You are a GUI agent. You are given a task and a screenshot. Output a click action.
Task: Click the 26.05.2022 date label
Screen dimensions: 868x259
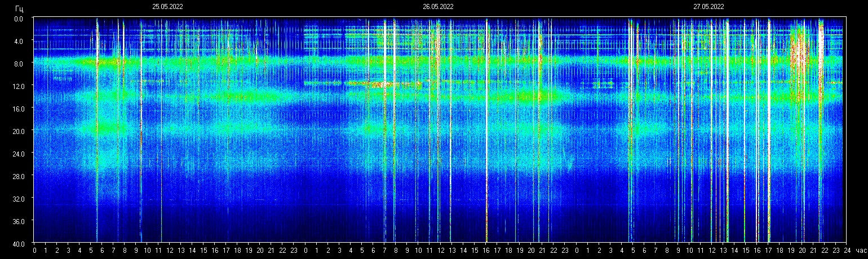[x=438, y=7]
